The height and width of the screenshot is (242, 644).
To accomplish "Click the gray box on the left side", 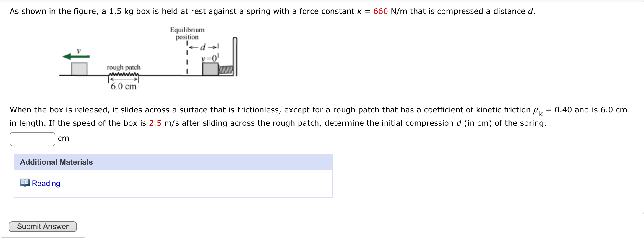I will (x=79, y=69).
